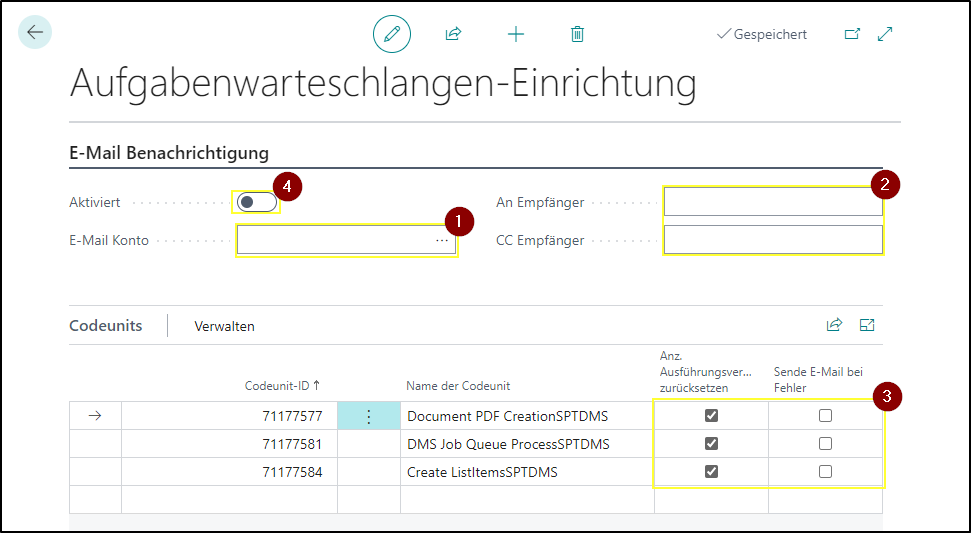Open row options for codeunit 71177577
Image resolution: width=971 pixels, height=533 pixels.
point(368,416)
